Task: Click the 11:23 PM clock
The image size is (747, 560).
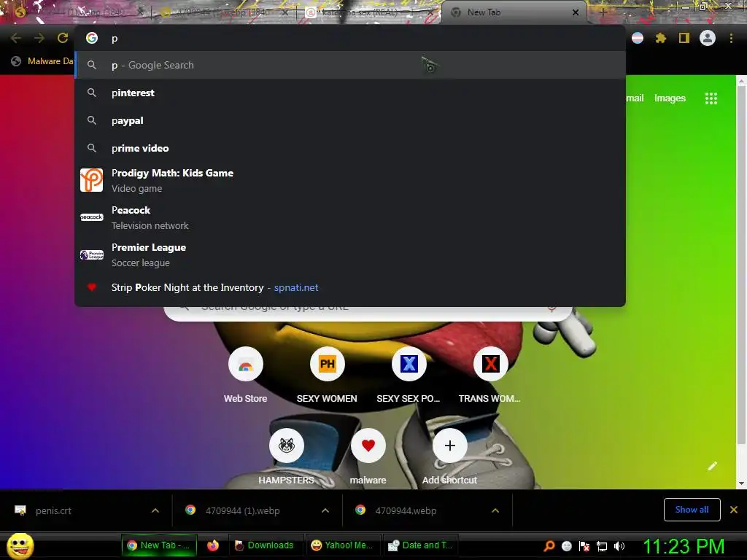Action: pyautogui.click(x=684, y=546)
